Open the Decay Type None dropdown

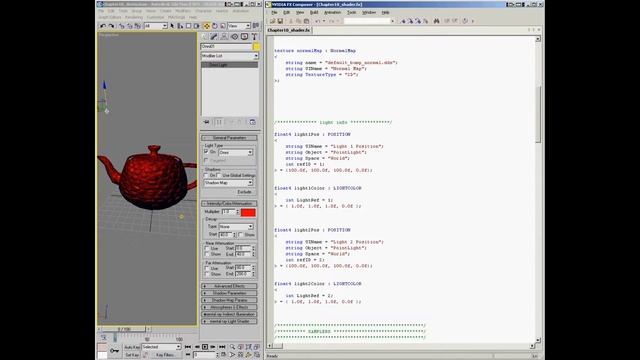236,227
